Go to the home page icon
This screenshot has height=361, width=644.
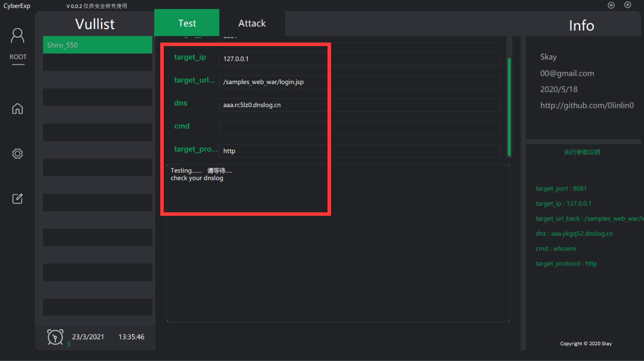click(x=18, y=109)
